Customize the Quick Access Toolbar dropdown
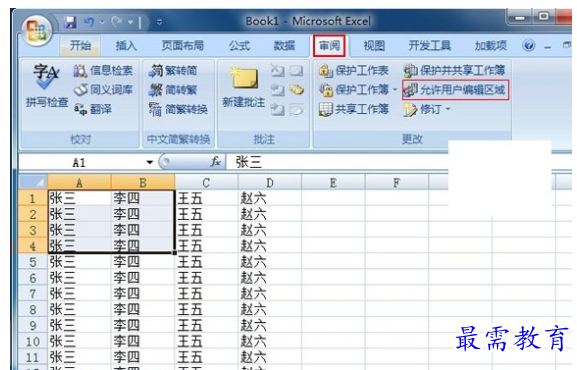 click(159, 22)
